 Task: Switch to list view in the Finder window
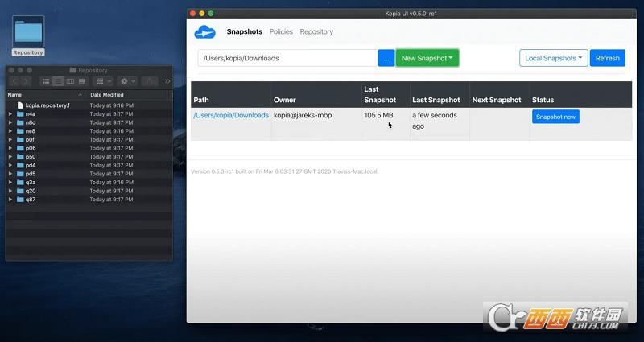[x=58, y=81]
